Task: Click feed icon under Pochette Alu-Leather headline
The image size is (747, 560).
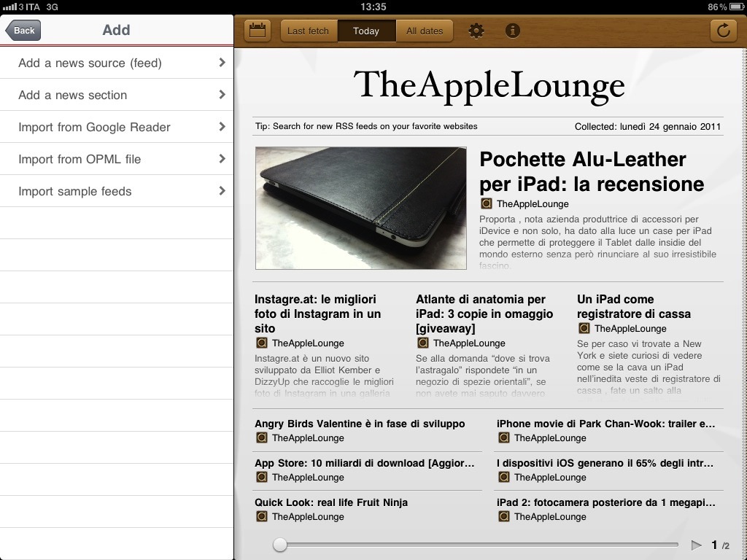Action: tap(486, 204)
